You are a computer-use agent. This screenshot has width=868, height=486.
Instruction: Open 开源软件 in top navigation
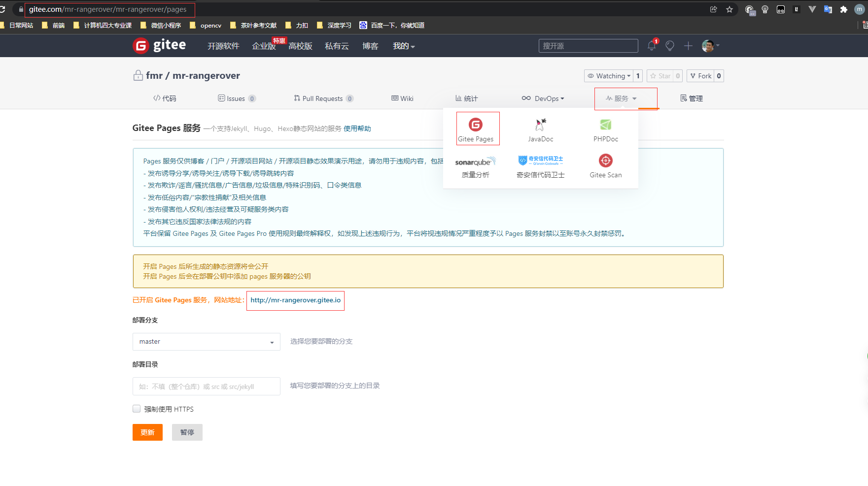223,46
